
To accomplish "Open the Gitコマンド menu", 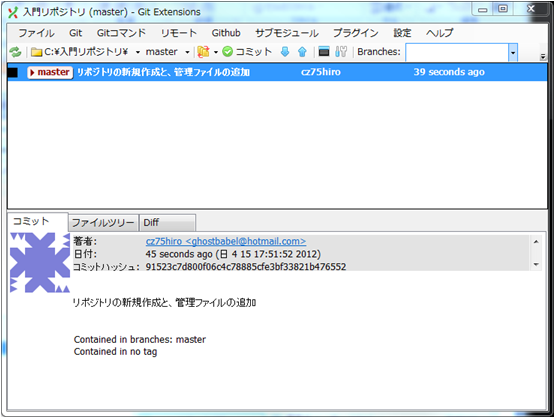I will (121, 33).
